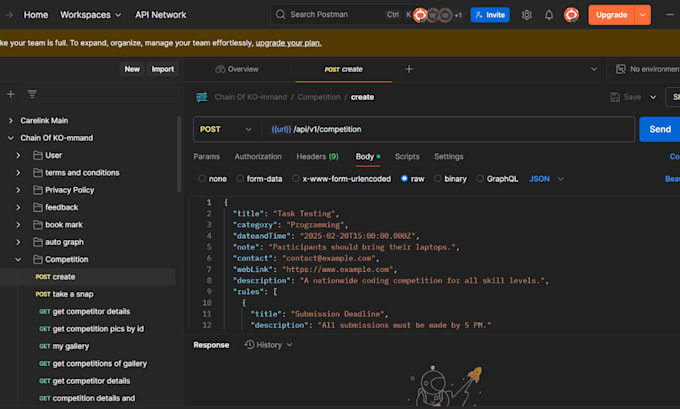Viewport: 680px width, 409px height.
Task: Click the plus icon to add collection
Action: 11,94
